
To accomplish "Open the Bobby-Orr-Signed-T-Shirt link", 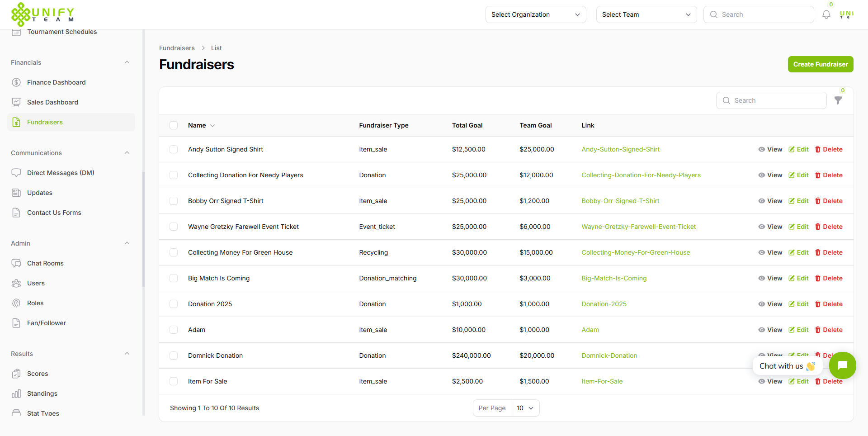I will (620, 201).
